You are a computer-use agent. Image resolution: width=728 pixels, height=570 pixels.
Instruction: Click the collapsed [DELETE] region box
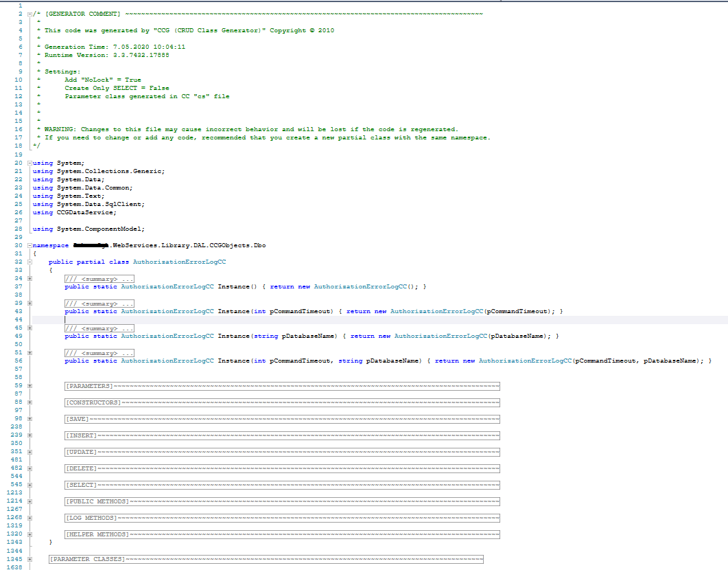pos(282,469)
